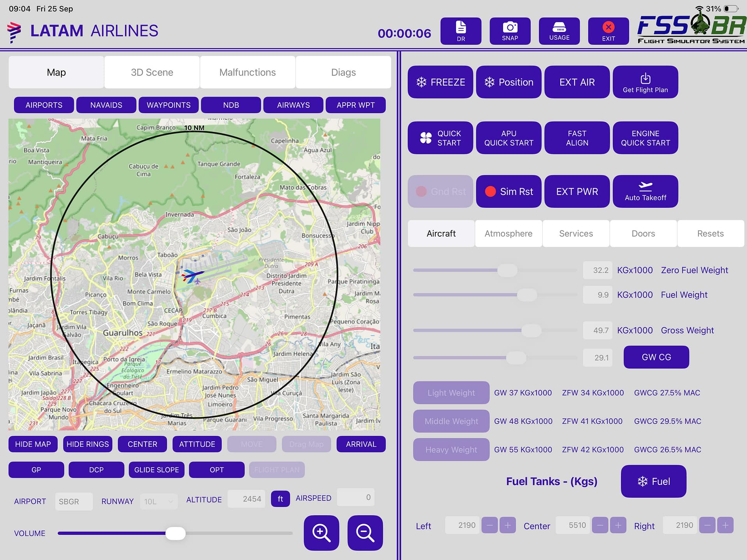This screenshot has width=747, height=560.
Task: Toggle NAVAIDS map layer
Action: (x=106, y=105)
